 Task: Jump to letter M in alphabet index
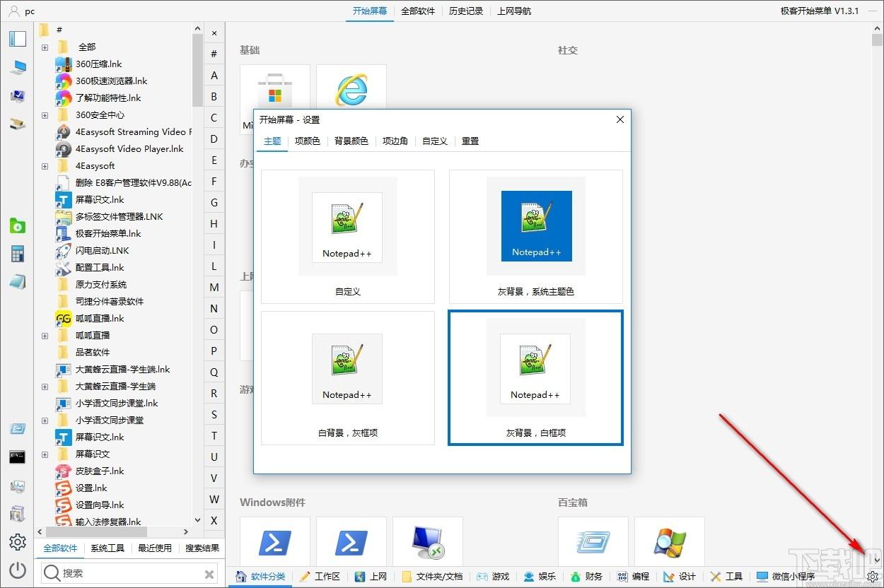pyautogui.click(x=214, y=287)
